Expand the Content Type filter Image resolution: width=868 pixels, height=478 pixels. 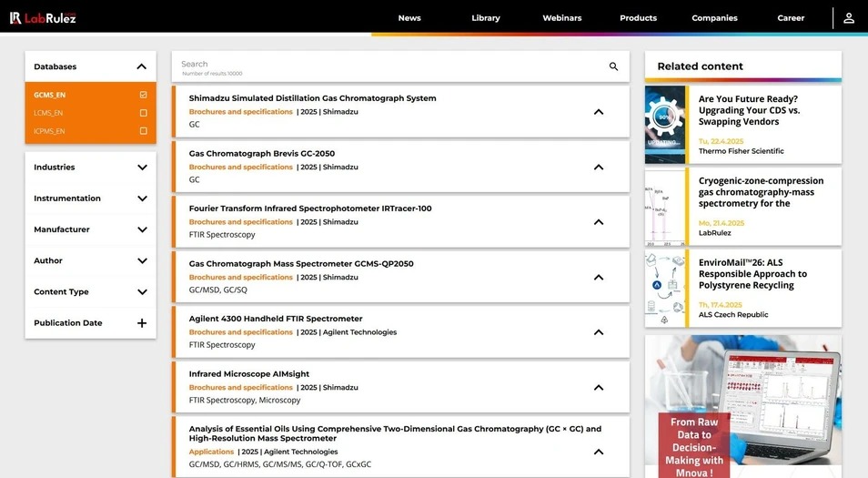pyautogui.click(x=142, y=292)
